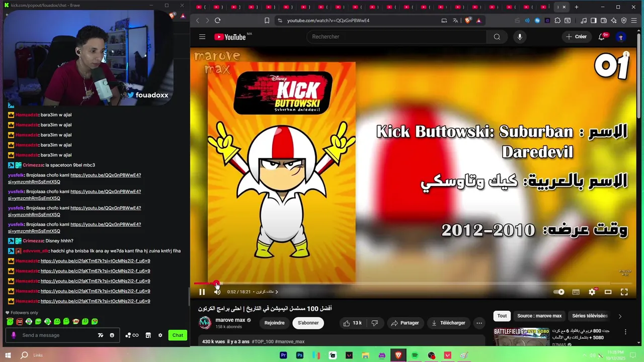644x362 pixels.
Task: Open the YouTube hamburger guide menu
Action: coord(202,37)
